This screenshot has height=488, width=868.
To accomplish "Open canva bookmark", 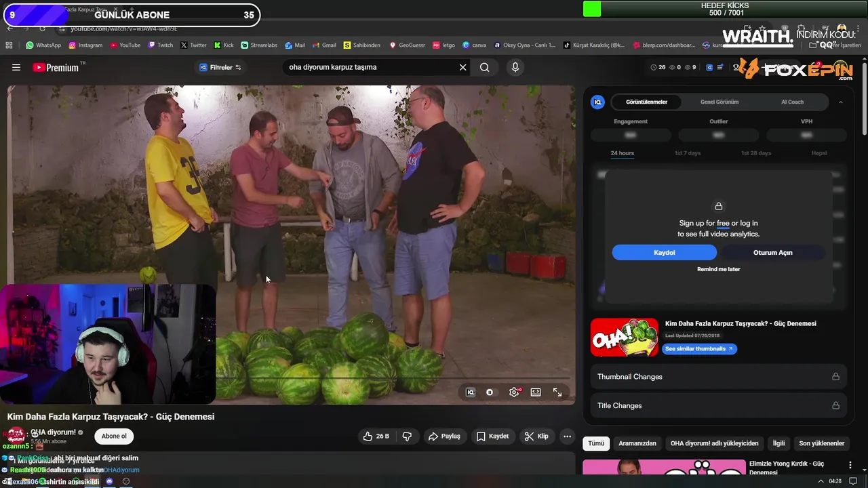I will coord(475,45).
